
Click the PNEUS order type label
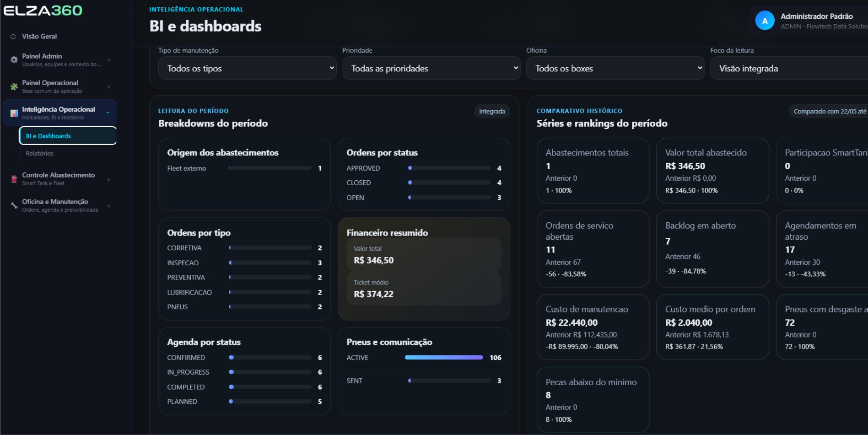(177, 307)
